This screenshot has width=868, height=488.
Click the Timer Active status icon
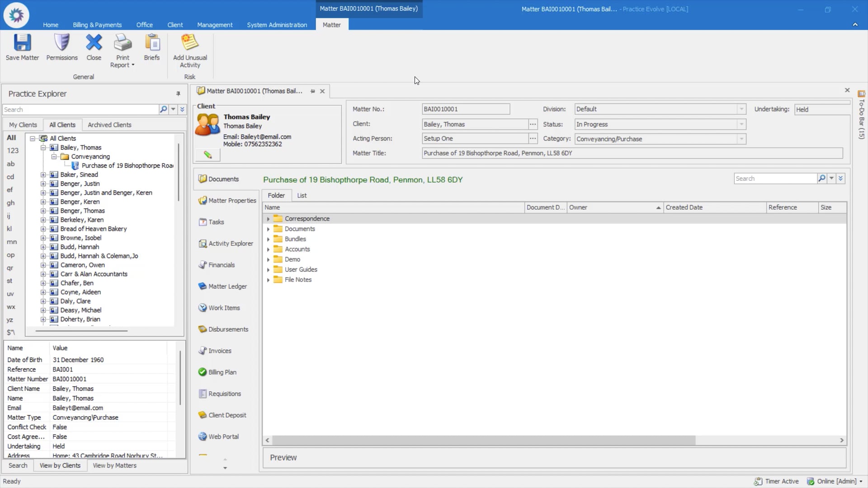coord(758,482)
